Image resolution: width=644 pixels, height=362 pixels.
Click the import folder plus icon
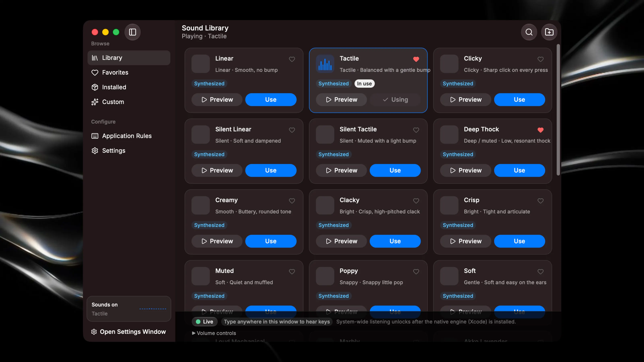pos(549,32)
